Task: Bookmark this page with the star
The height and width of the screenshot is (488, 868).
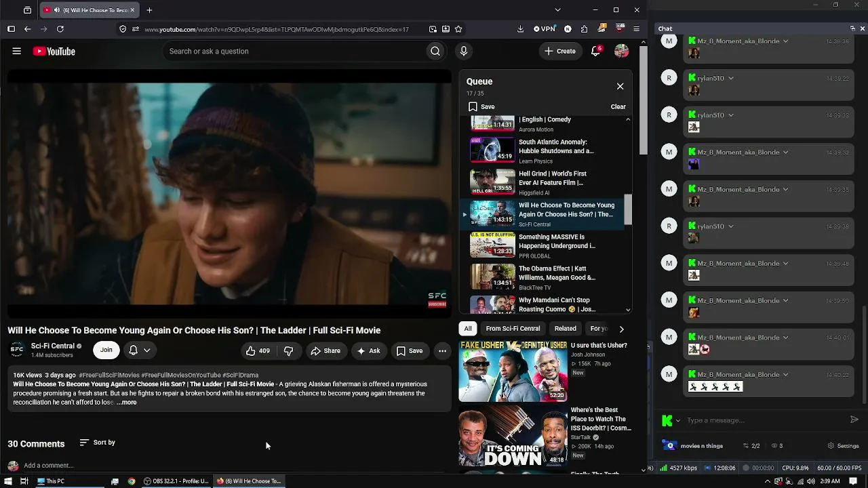Action: point(458,29)
